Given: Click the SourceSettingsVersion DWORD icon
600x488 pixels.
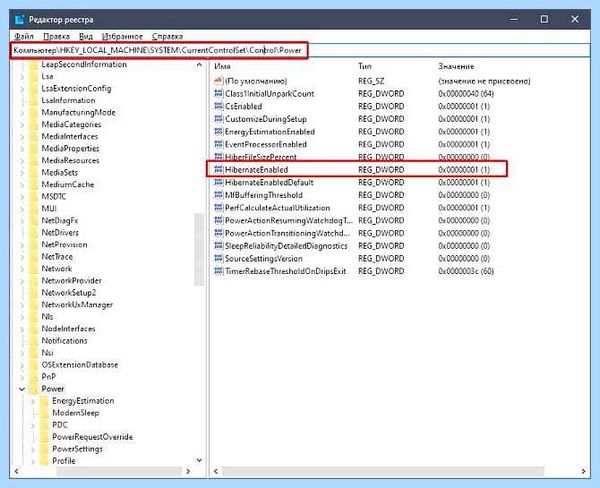Looking at the screenshot, I should (x=218, y=258).
